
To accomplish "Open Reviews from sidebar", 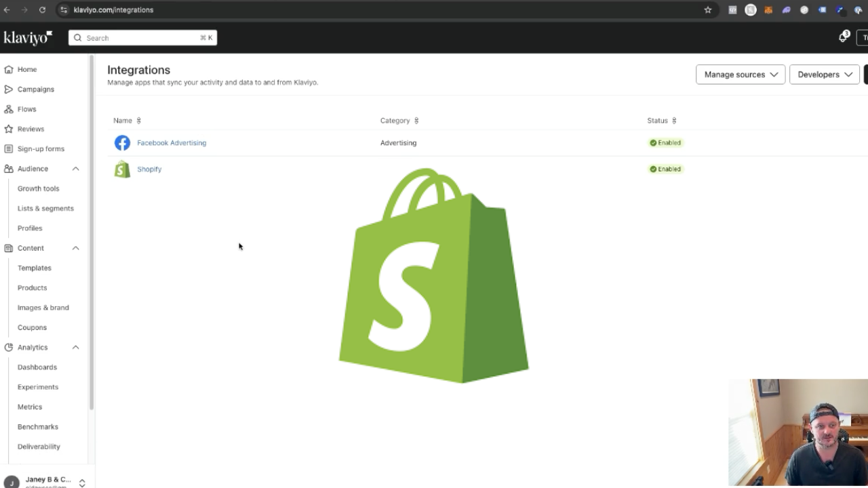I will (31, 129).
